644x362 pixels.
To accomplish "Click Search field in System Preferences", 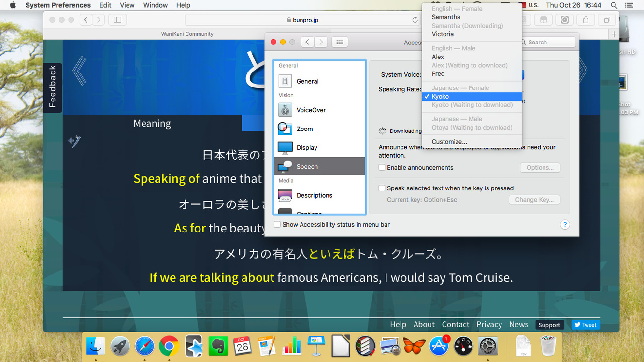I will pos(547,42).
